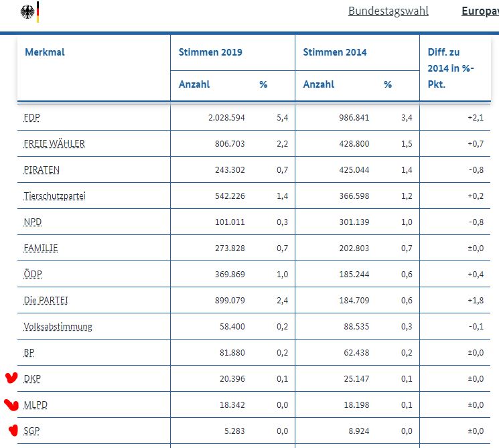Screen dimensions: 499x448
Task: Select the FREIE WÄHLER difference +0,7
Action: point(476,144)
